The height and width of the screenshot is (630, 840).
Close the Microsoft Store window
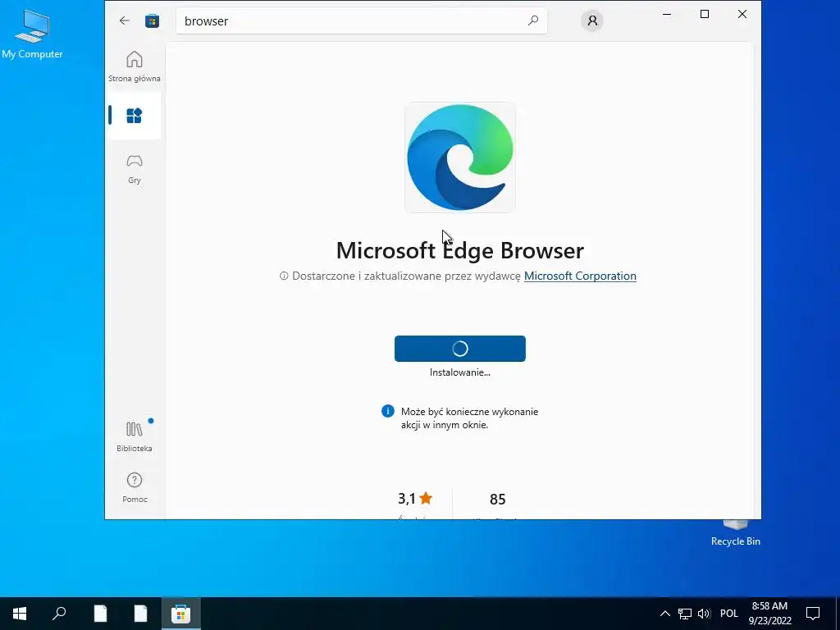click(742, 15)
